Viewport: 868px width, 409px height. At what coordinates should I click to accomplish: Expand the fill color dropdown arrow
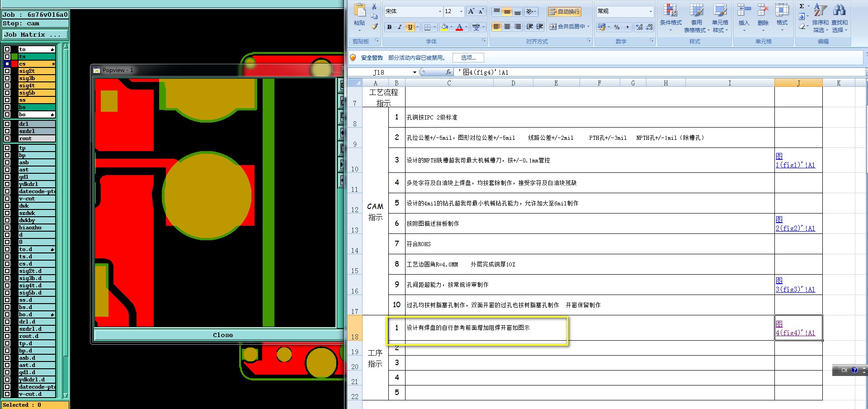[451, 27]
